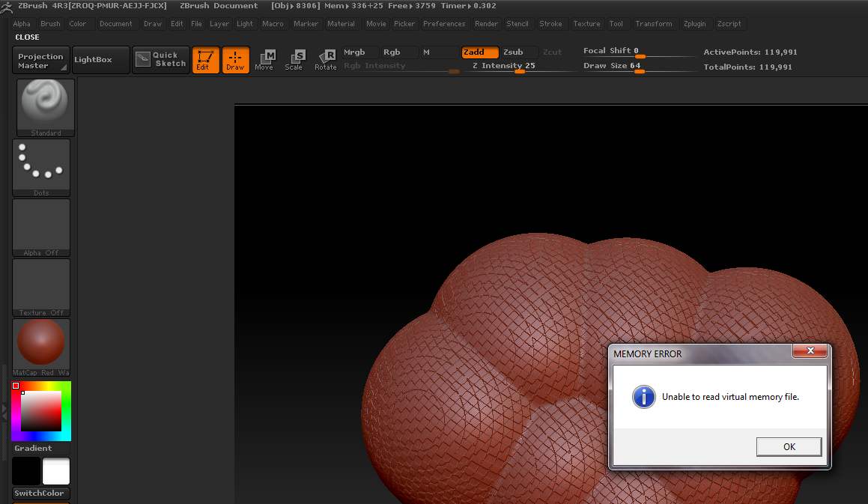Adjust Rgb Intensity slider
Image resolution: width=868 pixels, height=504 pixels.
point(401,66)
